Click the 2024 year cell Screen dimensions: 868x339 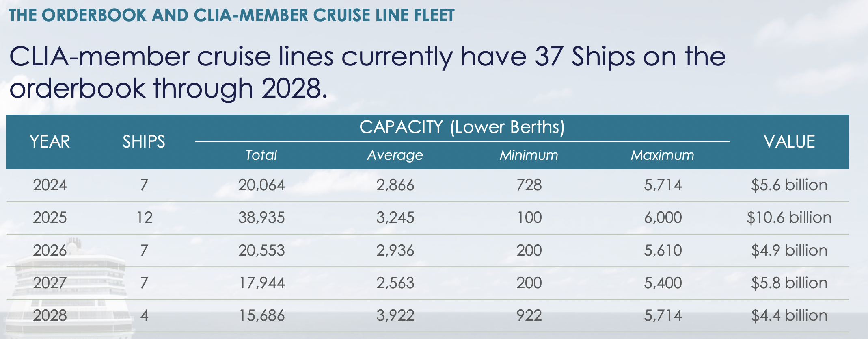50,185
